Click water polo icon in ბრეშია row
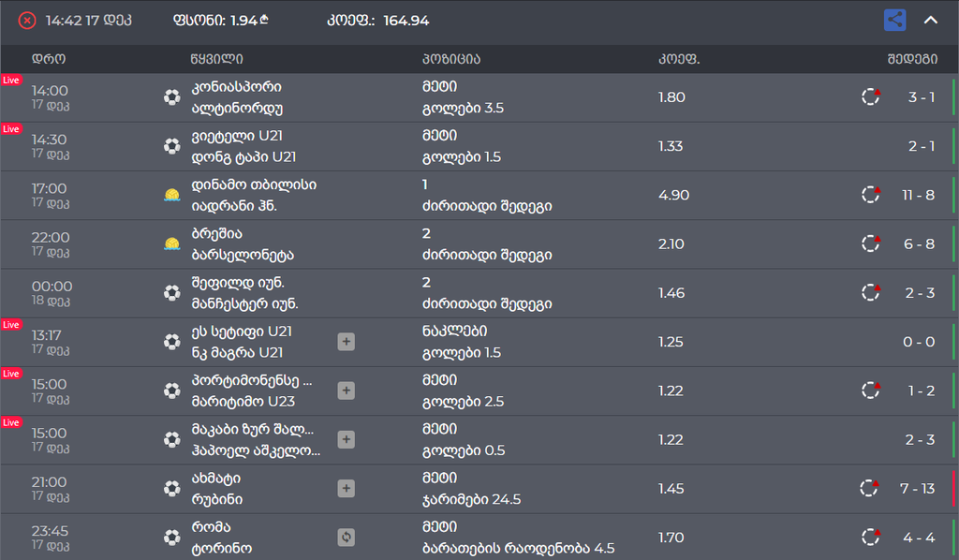Image resolution: width=959 pixels, height=560 pixels. point(172,243)
